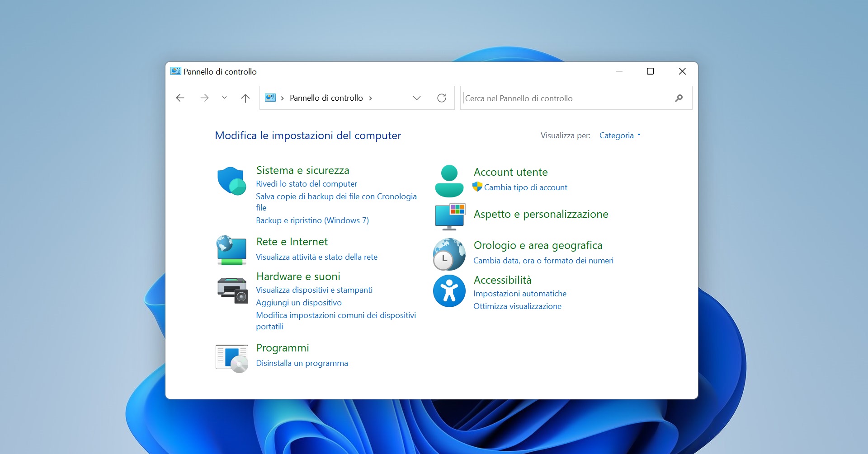The image size is (868, 454).
Task: Open the Categoria view dropdown
Action: pyautogui.click(x=620, y=136)
